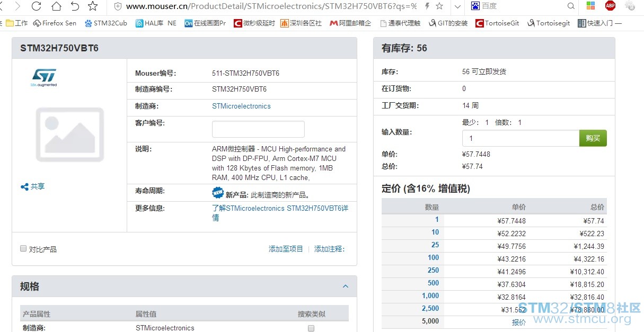Open the STM32Cub bookmark
The height and width of the screenshot is (332, 644).
coord(106,23)
